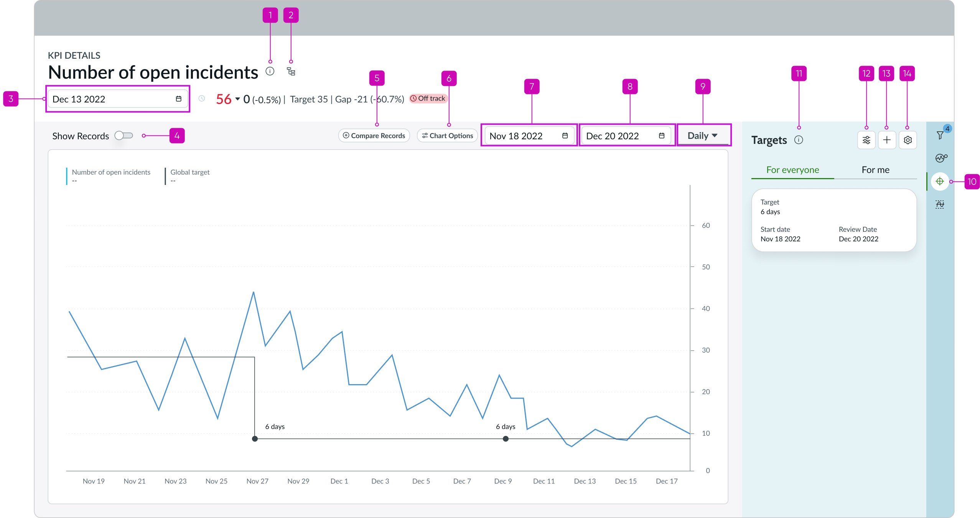Click the Off track status badge
The image size is (980, 518).
pos(428,98)
